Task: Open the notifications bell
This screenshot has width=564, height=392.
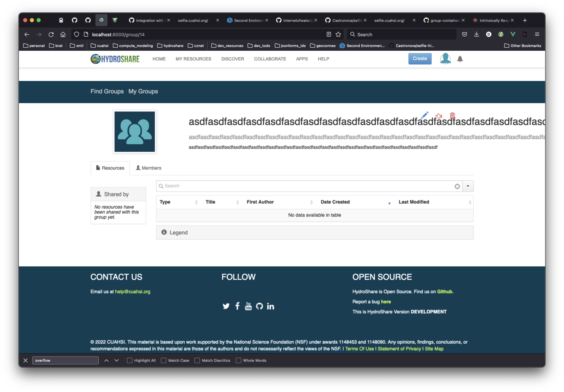Action: [460, 59]
